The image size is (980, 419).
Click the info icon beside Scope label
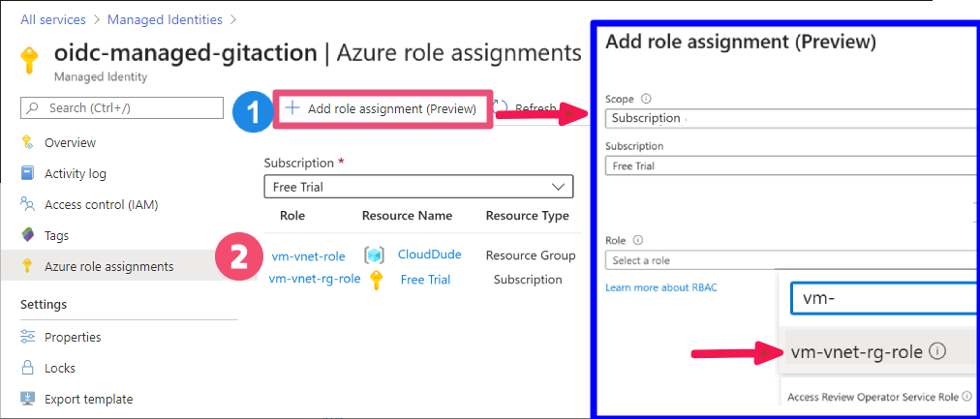646,99
